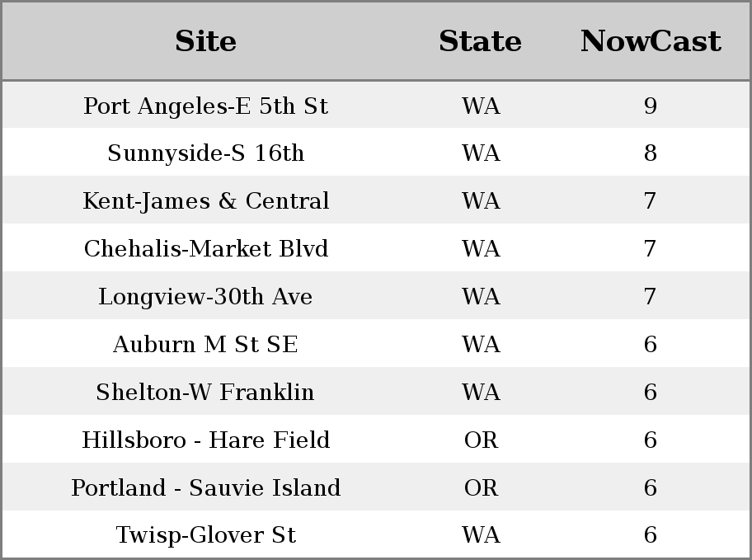The image size is (752, 560).
Task: Open Portland - Sauvie Island entry
Action: (205, 487)
